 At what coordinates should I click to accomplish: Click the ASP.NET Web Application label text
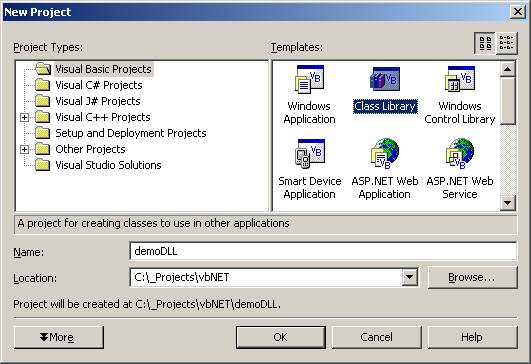pos(385,188)
